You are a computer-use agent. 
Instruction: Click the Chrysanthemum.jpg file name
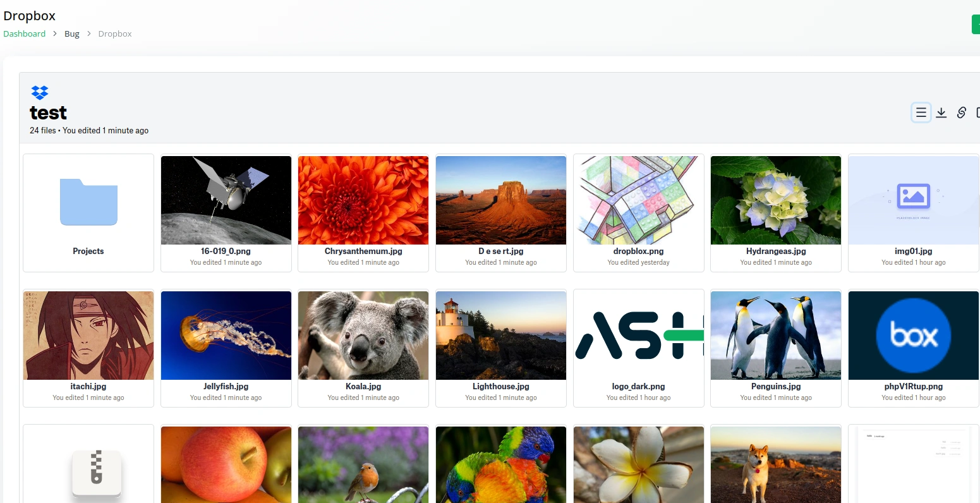[x=363, y=251]
